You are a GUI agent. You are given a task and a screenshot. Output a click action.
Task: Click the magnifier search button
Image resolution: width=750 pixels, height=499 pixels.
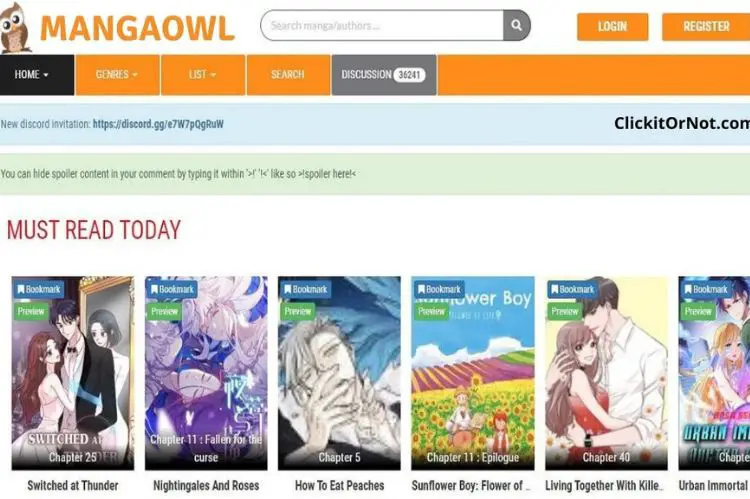click(x=517, y=25)
